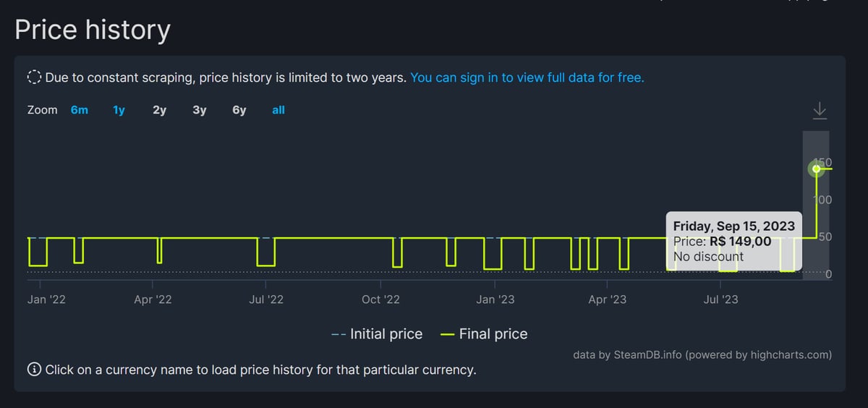Select the 'all' zoom range
868x408 pixels.
278,110
